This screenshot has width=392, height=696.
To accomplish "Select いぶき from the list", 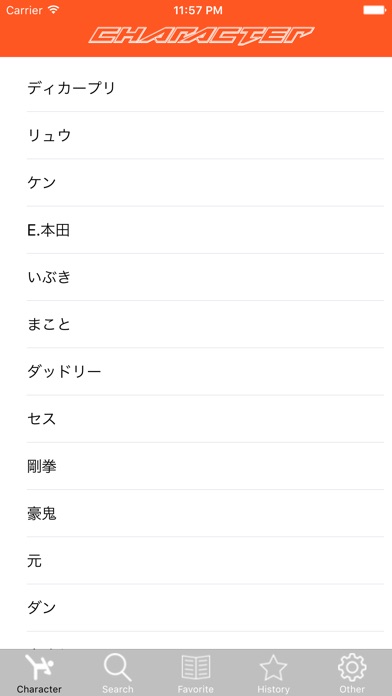I will coord(196,277).
